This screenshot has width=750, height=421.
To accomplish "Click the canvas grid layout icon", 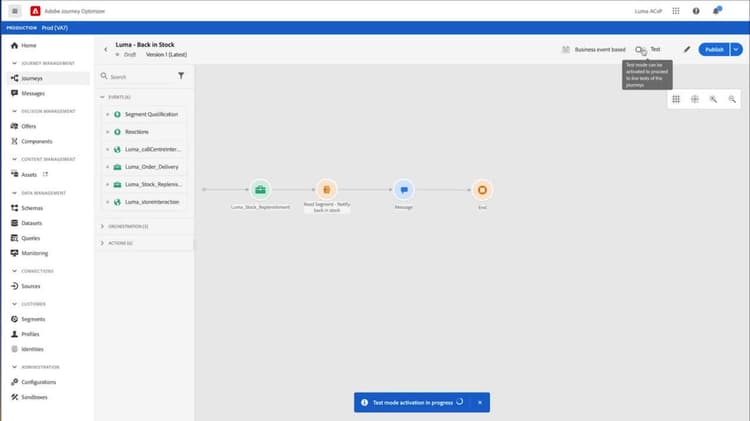I will pyautogui.click(x=676, y=99).
